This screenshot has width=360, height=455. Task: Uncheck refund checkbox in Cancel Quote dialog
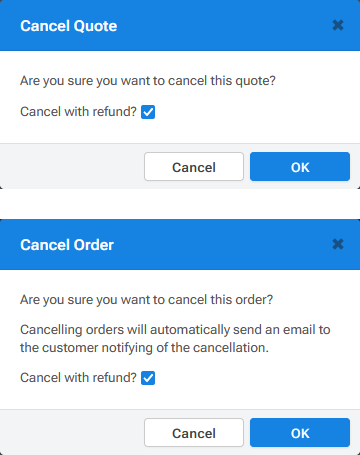tap(148, 112)
